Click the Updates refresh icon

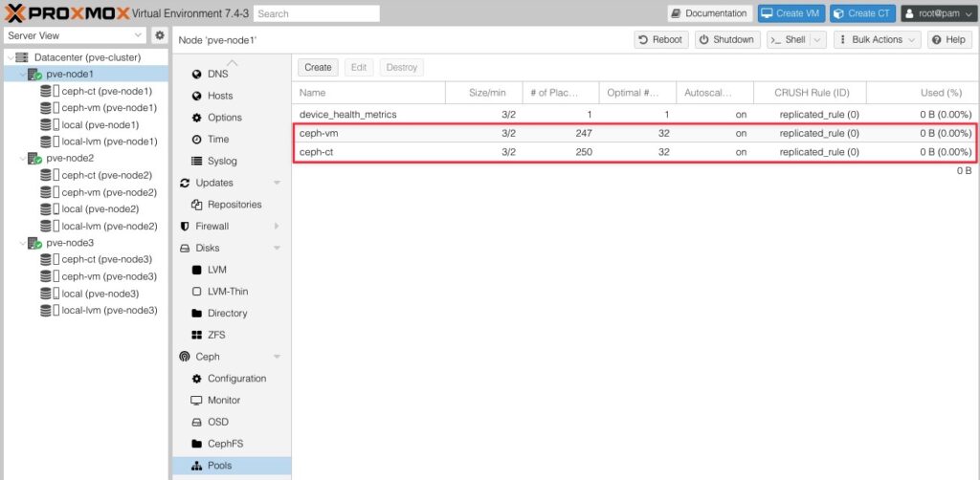tap(185, 183)
